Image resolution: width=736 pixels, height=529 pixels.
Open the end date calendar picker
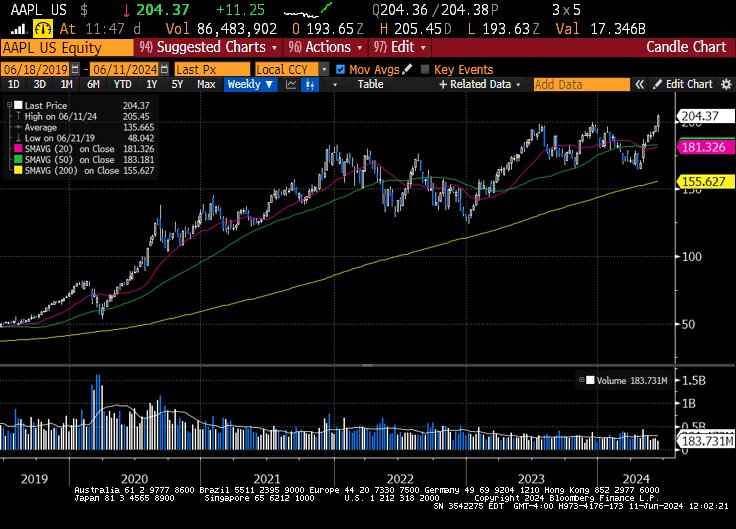point(164,69)
